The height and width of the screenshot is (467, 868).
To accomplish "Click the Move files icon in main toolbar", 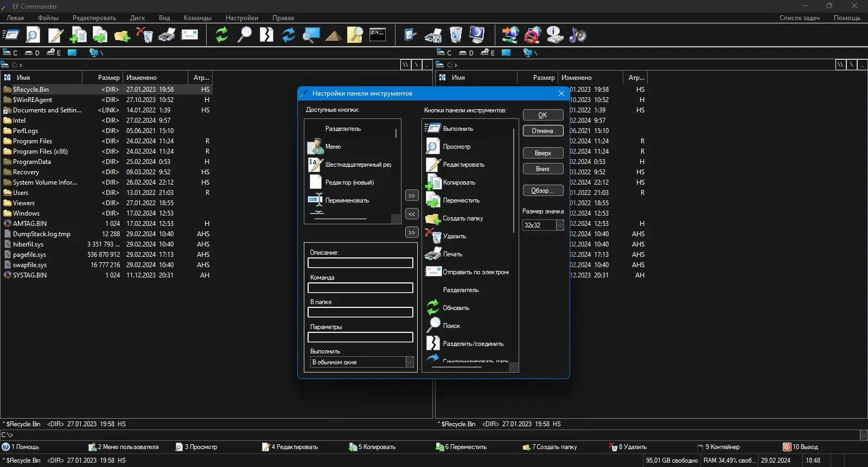I will click(x=100, y=35).
